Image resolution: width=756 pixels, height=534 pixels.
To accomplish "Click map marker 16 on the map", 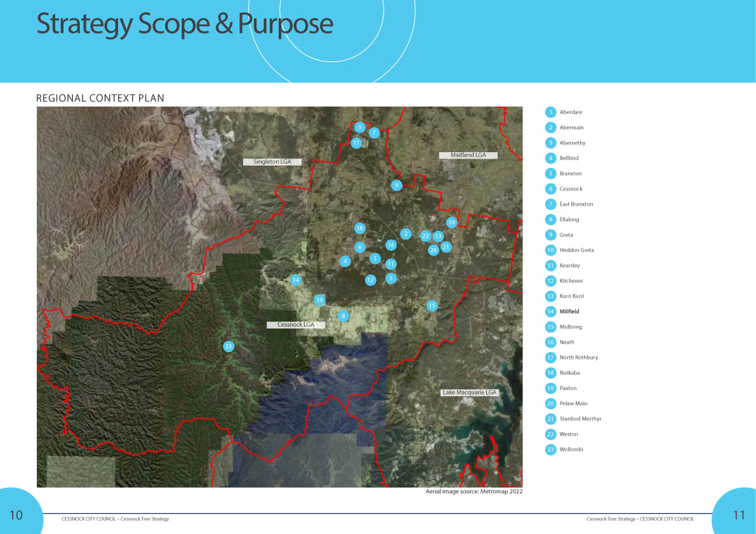I will 391,245.
